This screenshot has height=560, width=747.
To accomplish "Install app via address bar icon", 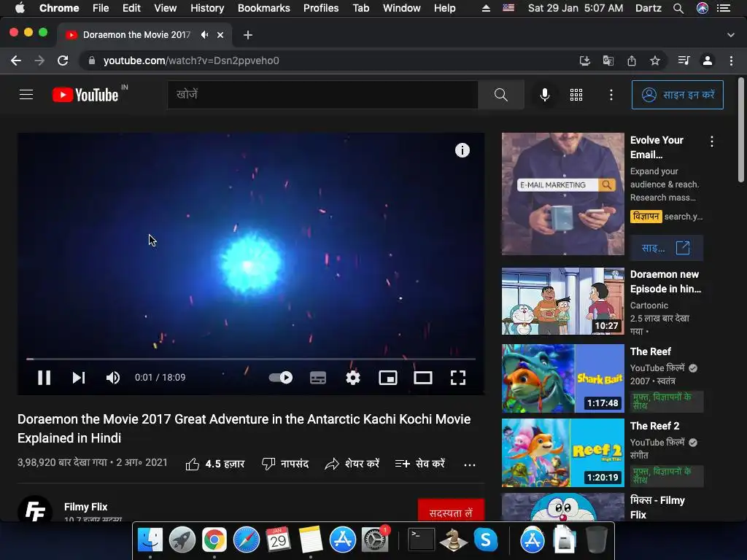I will coord(584,61).
